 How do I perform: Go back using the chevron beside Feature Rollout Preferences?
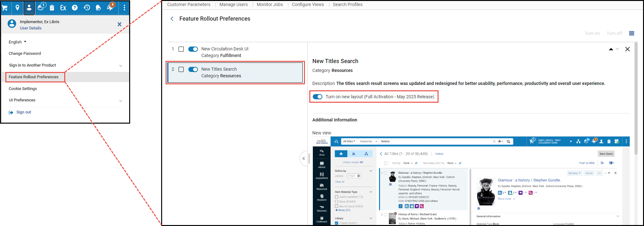[x=172, y=19]
